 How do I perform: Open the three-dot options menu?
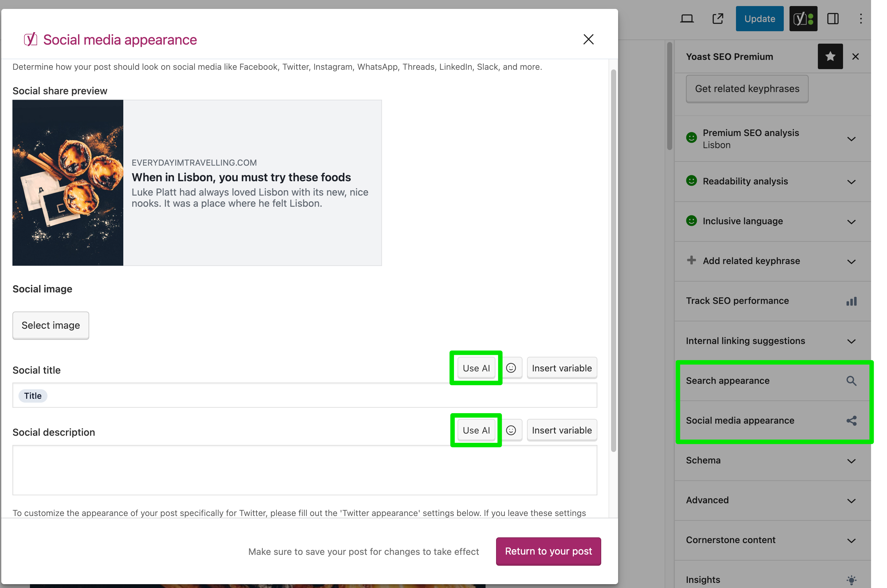click(861, 18)
